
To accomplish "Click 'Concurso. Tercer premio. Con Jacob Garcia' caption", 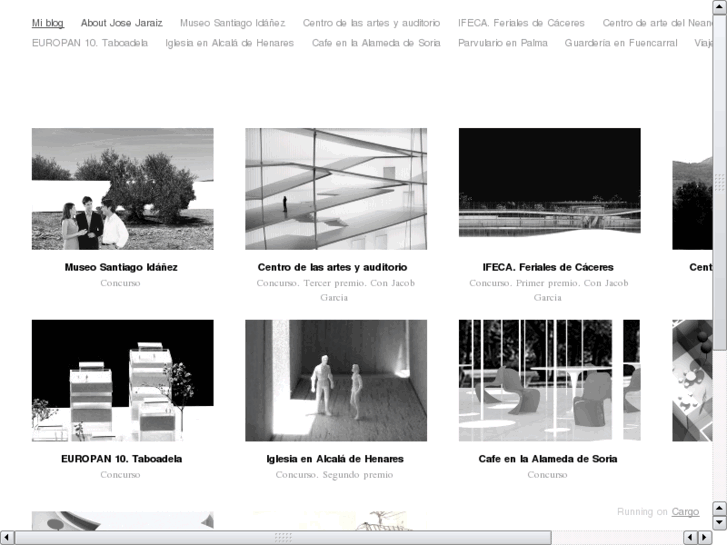I will [335, 290].
